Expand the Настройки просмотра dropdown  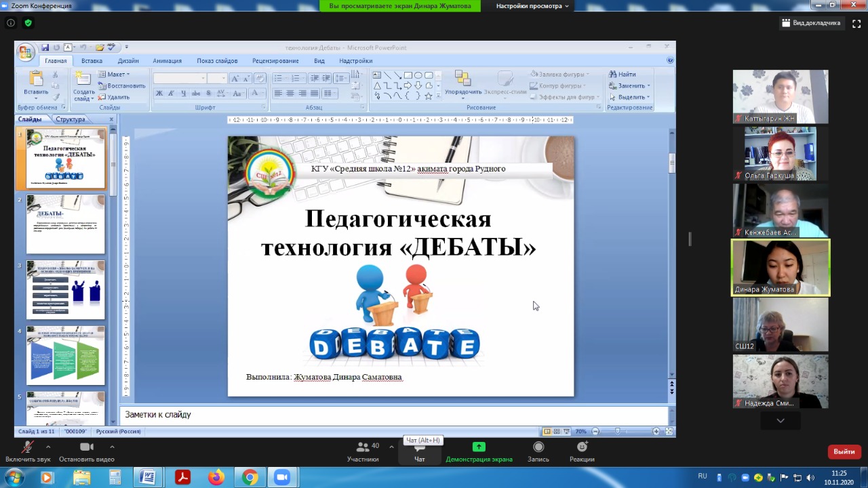[532, 6]
